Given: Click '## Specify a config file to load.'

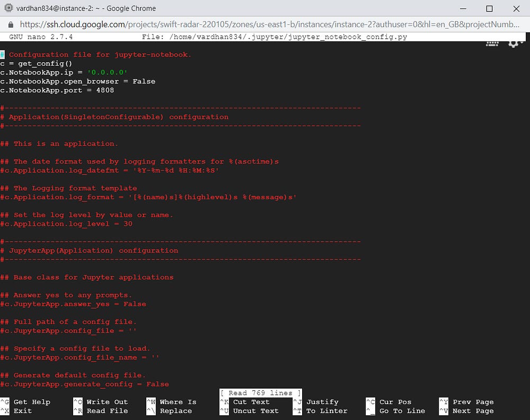Looking at the screenshot, I should pyautogui.click(x=75, y=348).
